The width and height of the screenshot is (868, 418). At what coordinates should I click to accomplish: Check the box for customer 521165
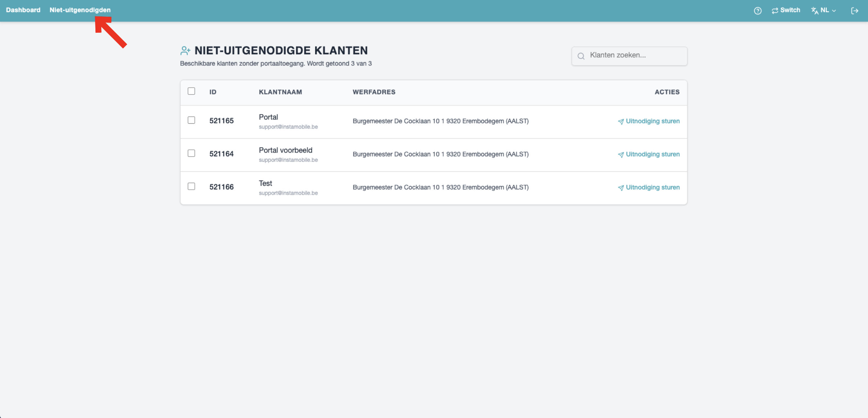click(x=192, y=120)
